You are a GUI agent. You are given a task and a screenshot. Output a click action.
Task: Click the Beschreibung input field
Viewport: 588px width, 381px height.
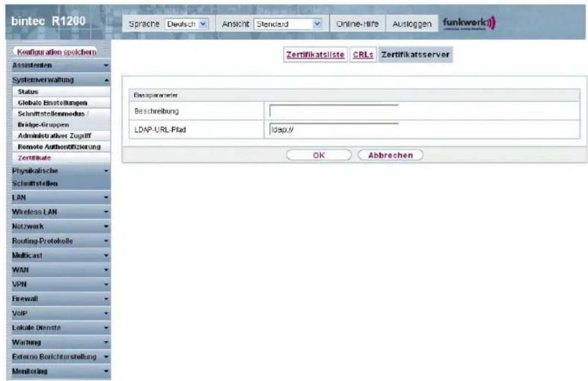pos(334,111)
